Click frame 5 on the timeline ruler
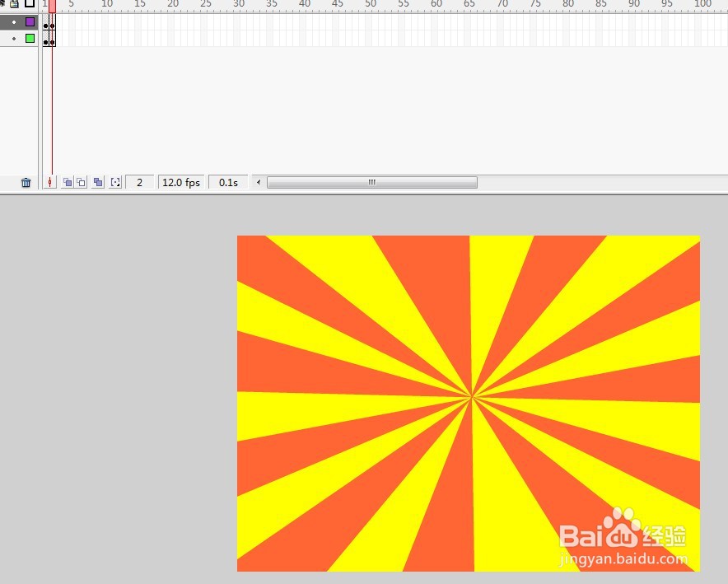728x584 pixels. [x=71, y=4]
